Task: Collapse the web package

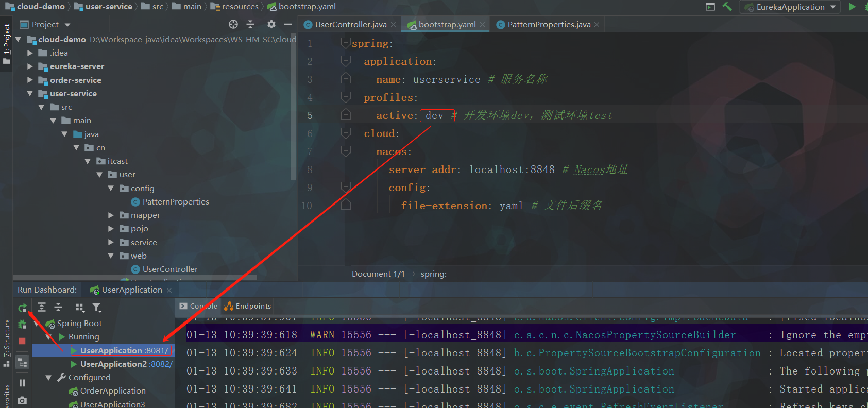Action: [x=111, y=256]
